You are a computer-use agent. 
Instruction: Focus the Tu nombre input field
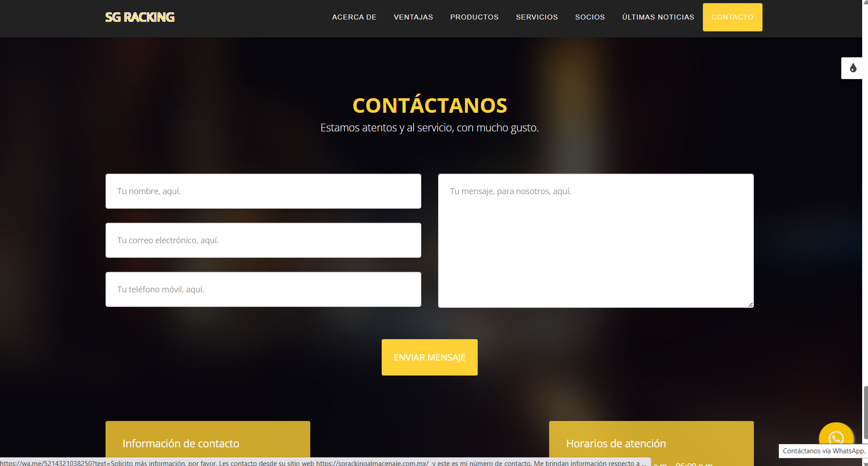(263, 191)
